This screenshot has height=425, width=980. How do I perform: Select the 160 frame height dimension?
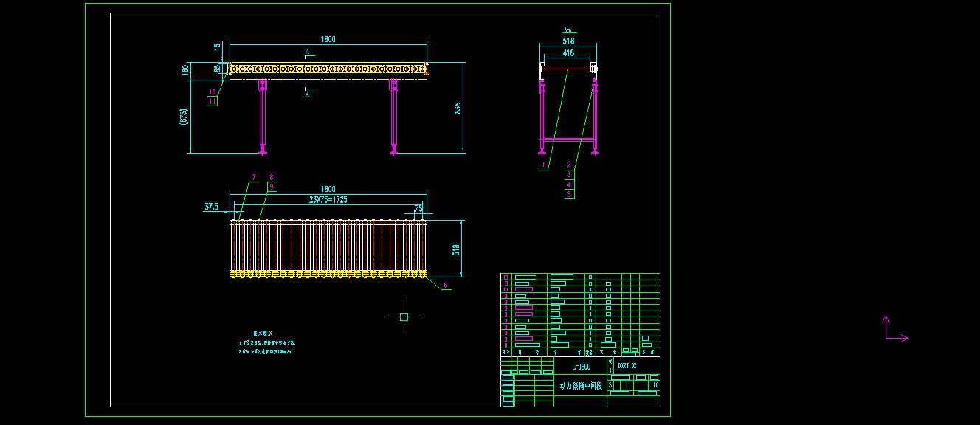click(x=186, y=69)
